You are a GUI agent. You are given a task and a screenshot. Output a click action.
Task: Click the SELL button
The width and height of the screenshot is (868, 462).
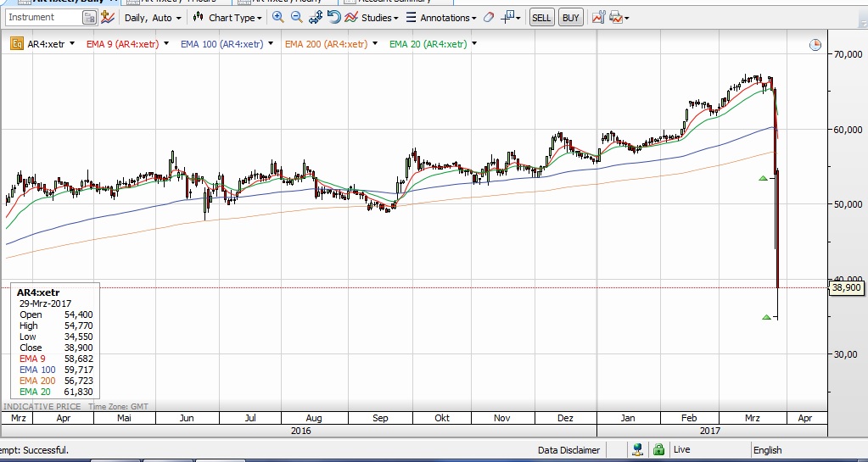pos(540,18)
